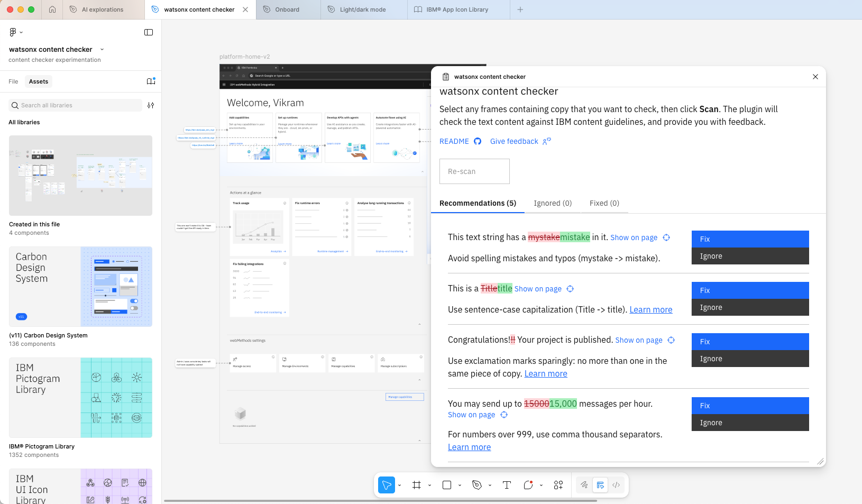862x504 pixels.
Task: Open Learn more for sentence-case capitalization
Action: click(x=651, y=310)
